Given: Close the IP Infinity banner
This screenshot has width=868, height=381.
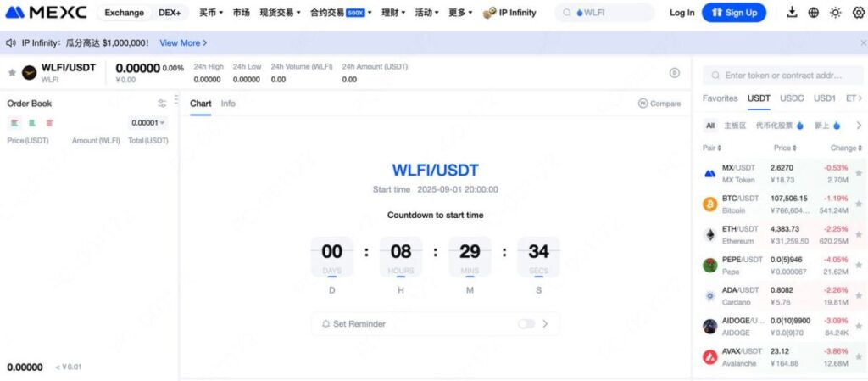Looking at the screenshot, I should pos(863,42).
